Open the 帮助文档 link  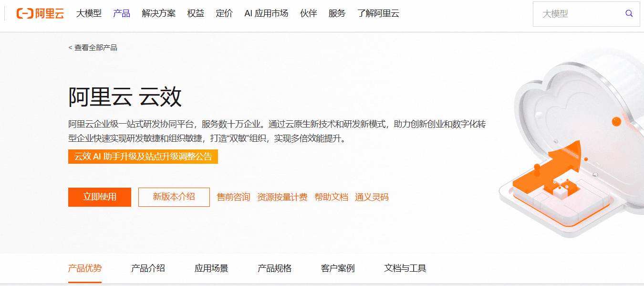click(x=331, y=197)
